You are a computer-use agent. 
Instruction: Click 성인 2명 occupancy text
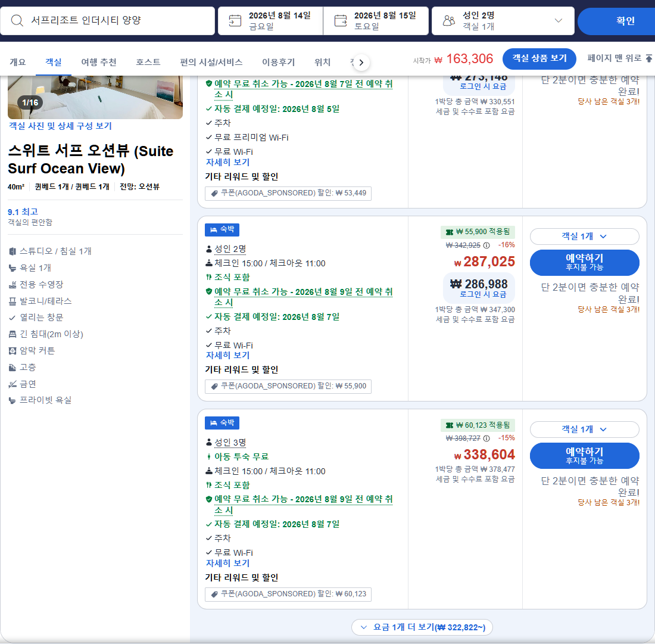[230, 249]
